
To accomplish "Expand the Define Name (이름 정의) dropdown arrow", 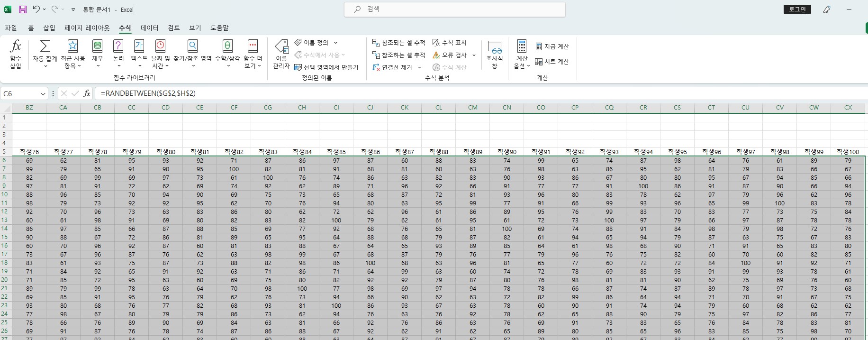I will click(x=335, y=43).
